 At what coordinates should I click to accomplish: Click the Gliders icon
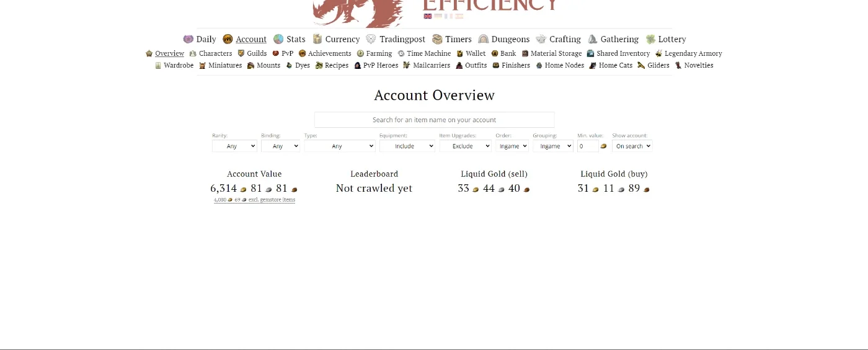(x=641, y=65)
